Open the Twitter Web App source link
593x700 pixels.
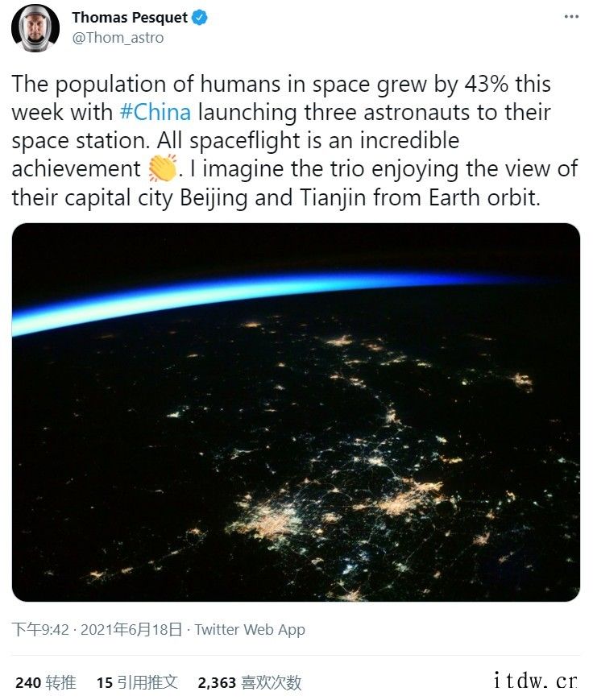pyautogui.click(x=250, y=629)
